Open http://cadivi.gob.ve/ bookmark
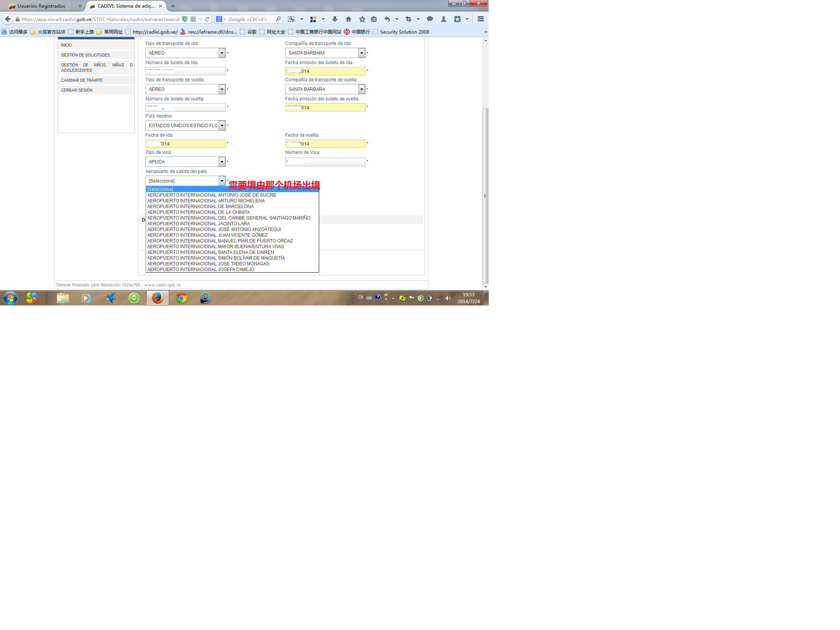840x630 pixels. 152,32
